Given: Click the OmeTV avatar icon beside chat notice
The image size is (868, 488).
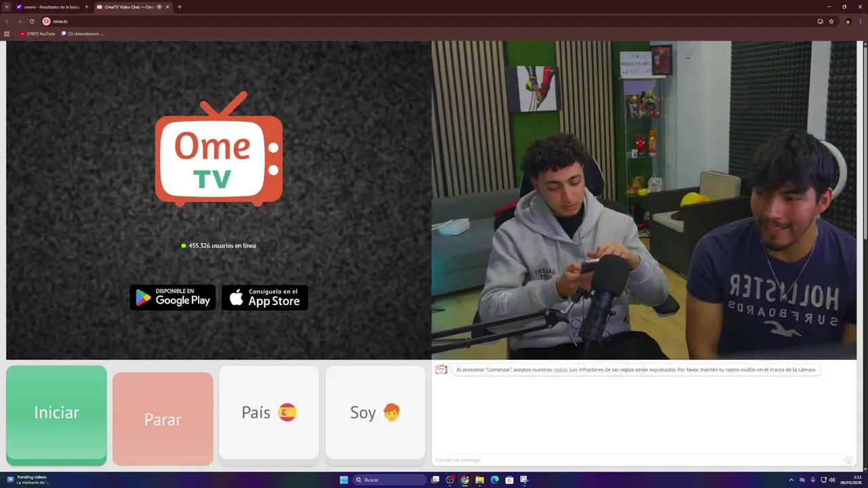Looking at the screenshot, I should 441,369.
